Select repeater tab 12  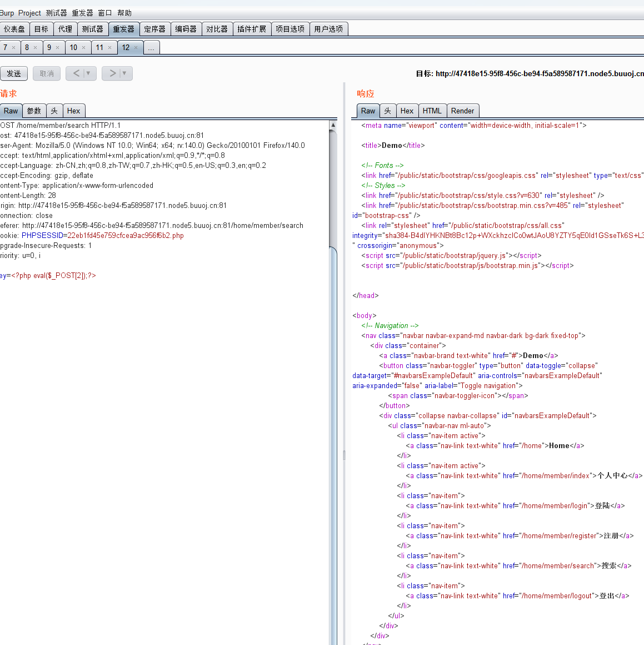pyautogui.click(x=126, y=47)
